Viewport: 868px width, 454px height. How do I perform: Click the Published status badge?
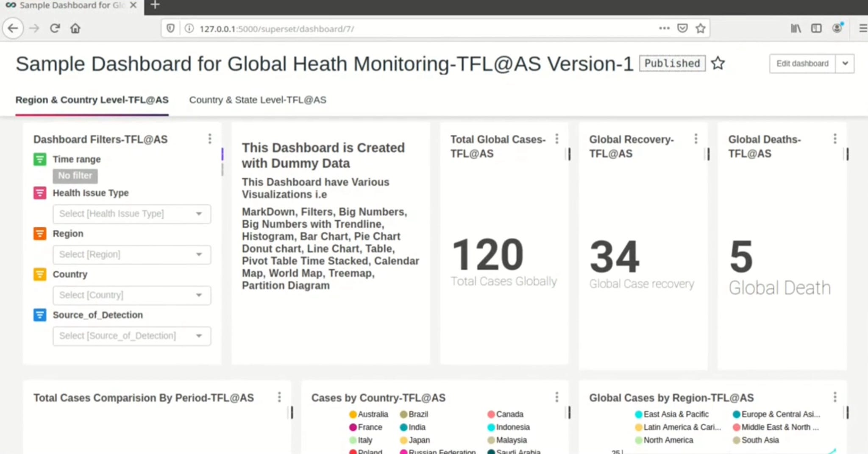coord(672,64)
